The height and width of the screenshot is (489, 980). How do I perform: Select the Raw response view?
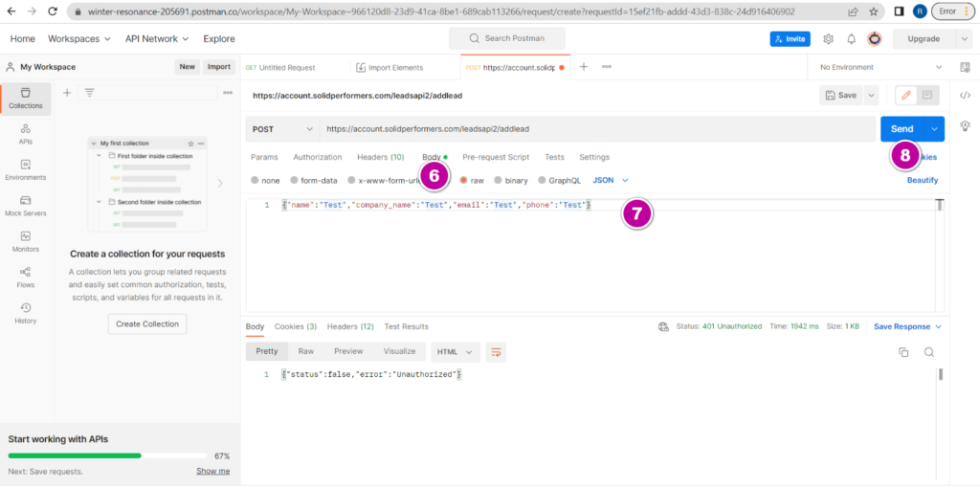[x=305, y=351]
